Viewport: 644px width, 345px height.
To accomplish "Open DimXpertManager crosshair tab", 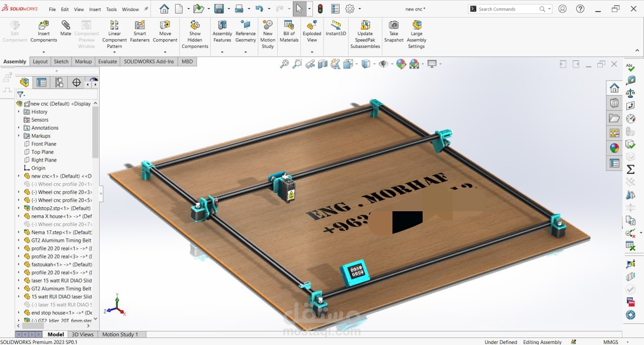I will [x=76, y=82].
